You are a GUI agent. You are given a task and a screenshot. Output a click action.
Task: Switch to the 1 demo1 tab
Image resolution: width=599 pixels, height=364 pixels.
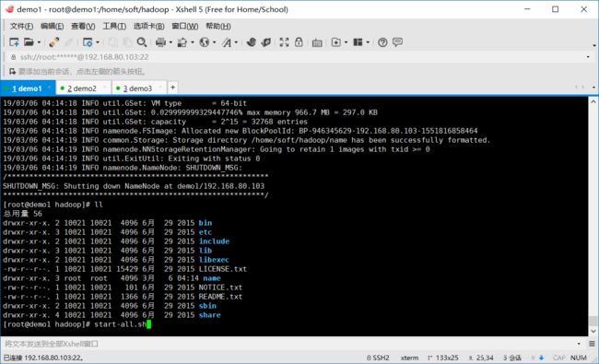click(x=28, y=88)
